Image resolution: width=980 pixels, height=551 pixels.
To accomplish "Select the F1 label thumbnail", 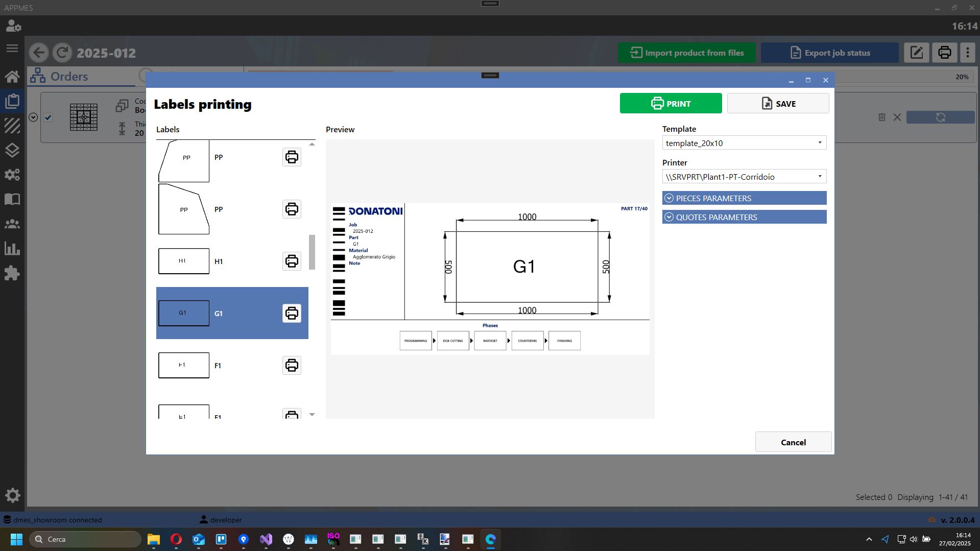I will [184, 365].
